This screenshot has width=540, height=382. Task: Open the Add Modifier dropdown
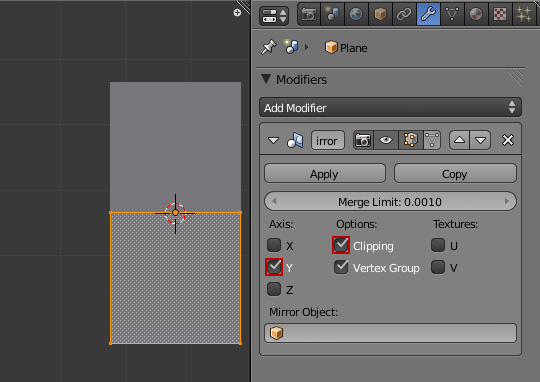(x=390, y=107)
